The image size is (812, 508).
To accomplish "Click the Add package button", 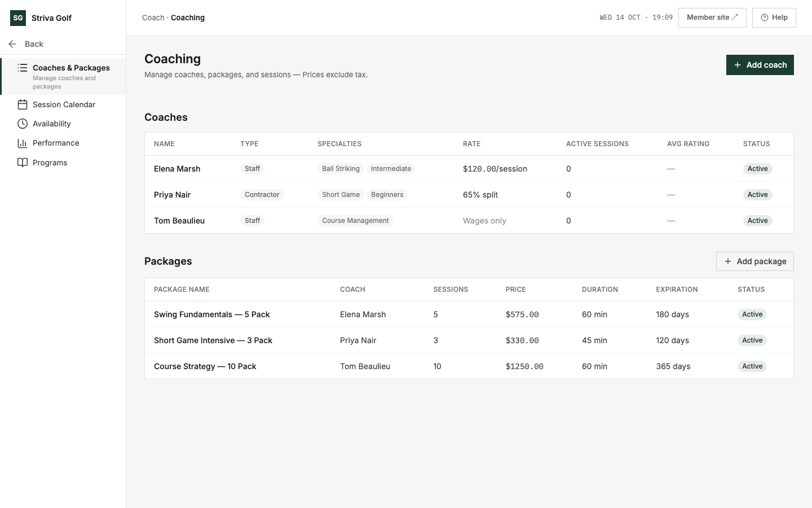I will click(x=754, y=261).
